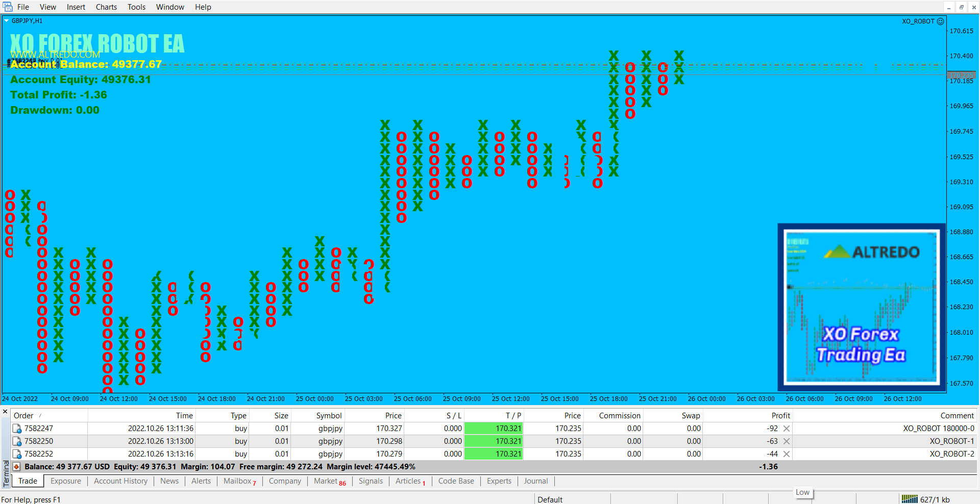Image resolution: width=980 pixels, height=504 pixels.
Task: Click the order 7582247 document icon
Action: click(x=17, y=429)
